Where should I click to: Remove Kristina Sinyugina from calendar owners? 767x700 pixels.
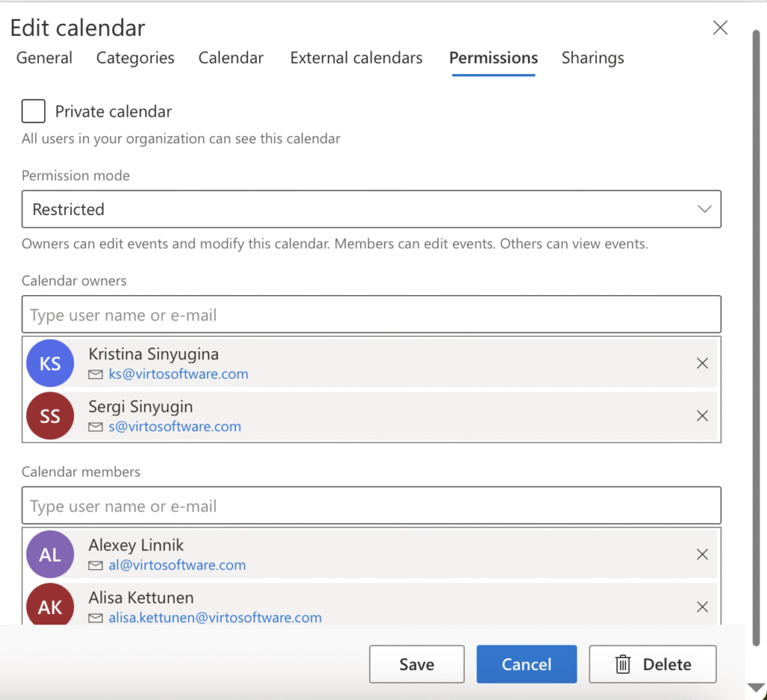click(702, 363)
